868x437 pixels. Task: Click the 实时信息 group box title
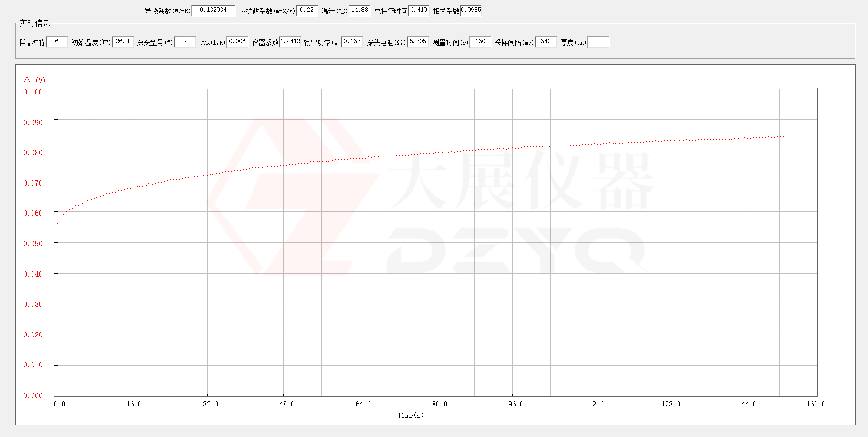click(x=34, y=23)
